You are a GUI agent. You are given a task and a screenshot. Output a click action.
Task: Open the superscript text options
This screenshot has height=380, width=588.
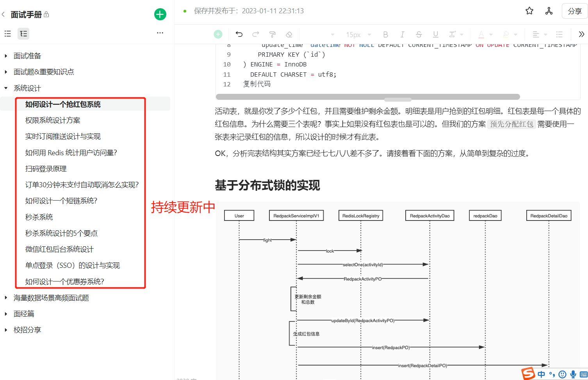click(456, 34)
